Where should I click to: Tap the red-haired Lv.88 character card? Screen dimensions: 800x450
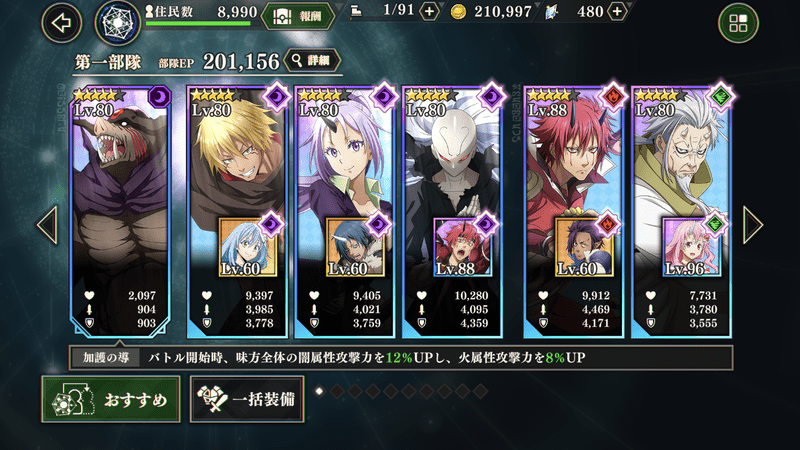tap(573, 212)
